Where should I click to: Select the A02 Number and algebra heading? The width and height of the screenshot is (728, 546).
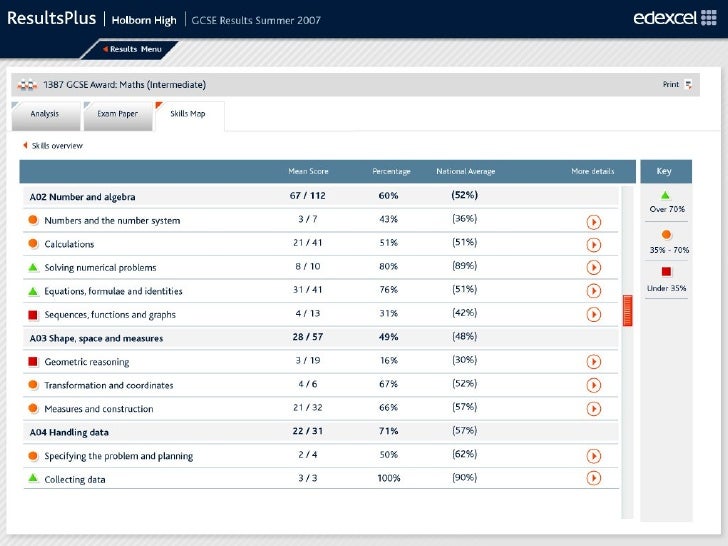[83, 197]
